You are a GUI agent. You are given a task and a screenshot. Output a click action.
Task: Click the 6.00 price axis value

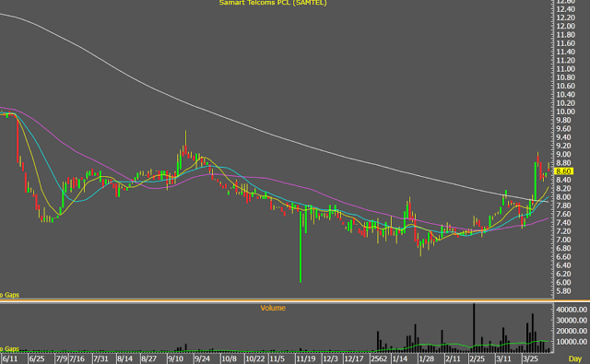(x=564, y=282)
